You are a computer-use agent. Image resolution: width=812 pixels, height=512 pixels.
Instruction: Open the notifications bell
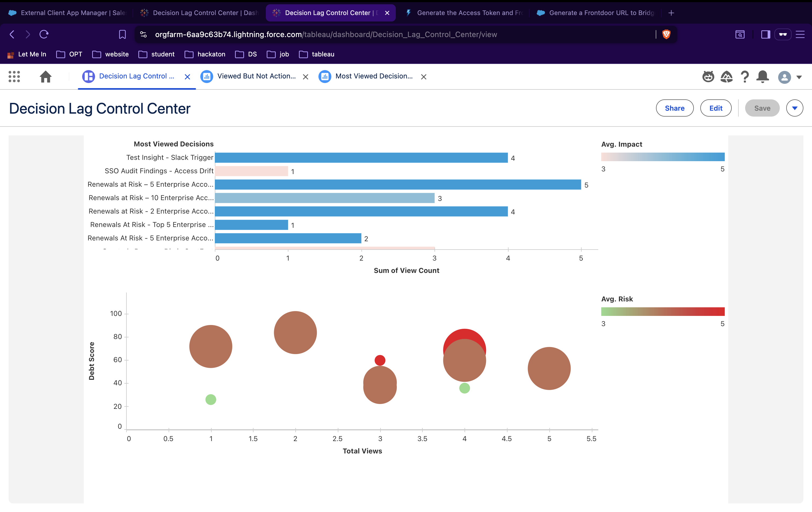(x=762, y=77)
